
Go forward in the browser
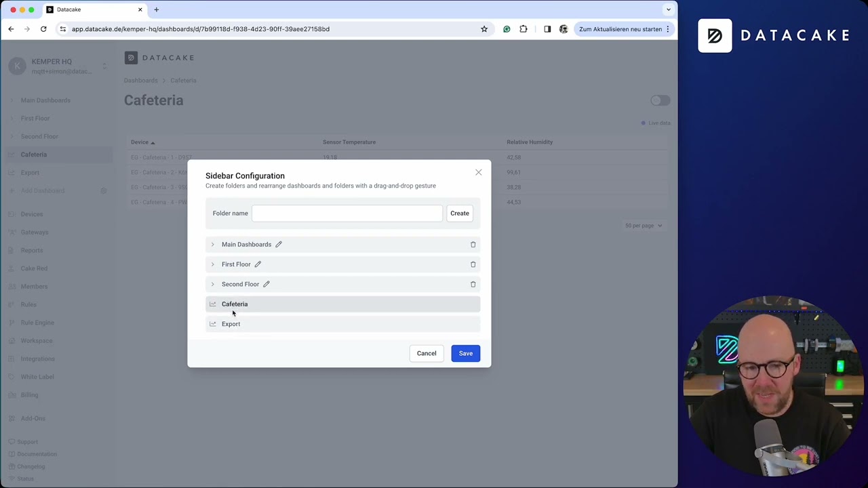tap(27, 29)
